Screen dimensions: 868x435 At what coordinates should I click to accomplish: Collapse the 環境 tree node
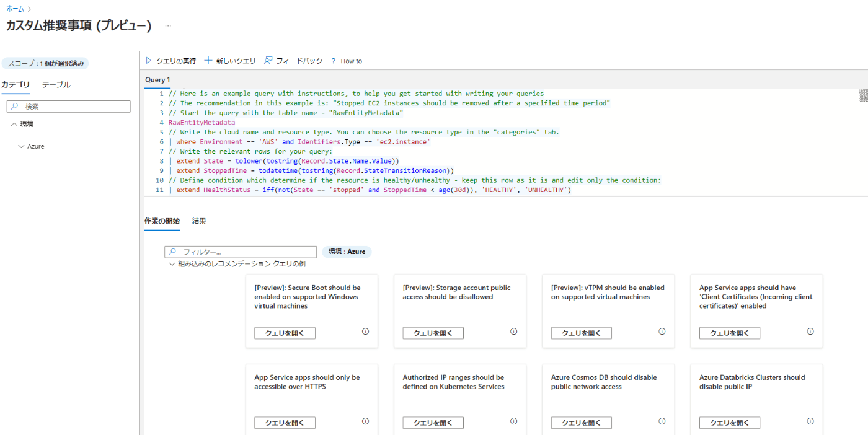14,124
